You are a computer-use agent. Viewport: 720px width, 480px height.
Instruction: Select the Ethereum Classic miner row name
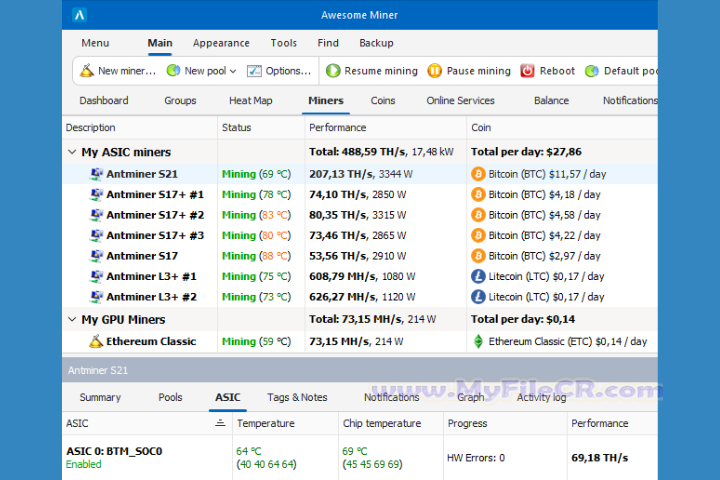pyautogui.click(x=151, y=341)
